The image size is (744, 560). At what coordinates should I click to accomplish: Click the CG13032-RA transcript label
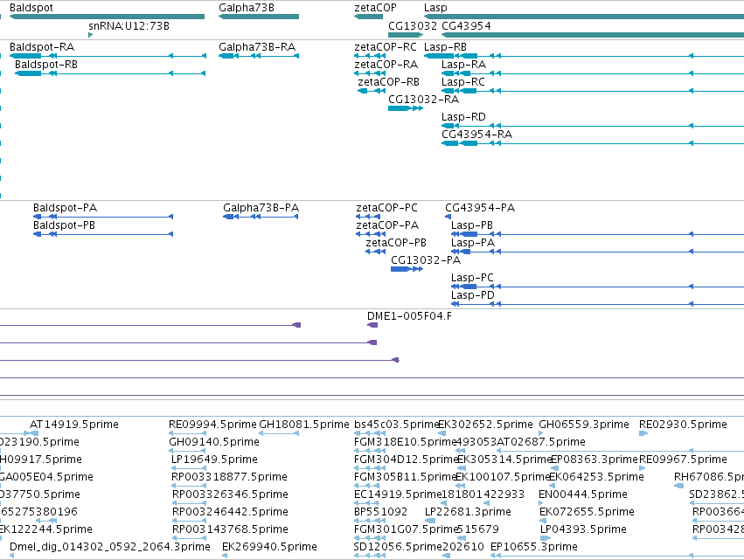coord(424,100)
